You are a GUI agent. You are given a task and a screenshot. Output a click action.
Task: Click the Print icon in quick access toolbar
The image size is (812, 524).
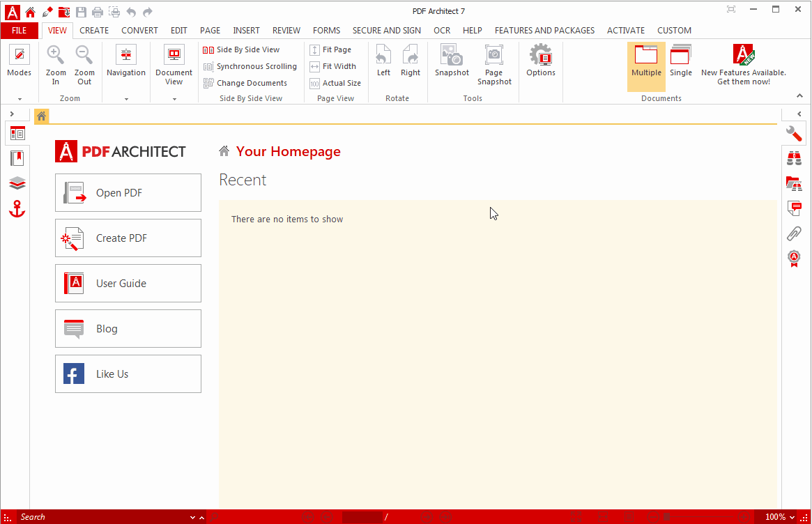tap(98, 12)
